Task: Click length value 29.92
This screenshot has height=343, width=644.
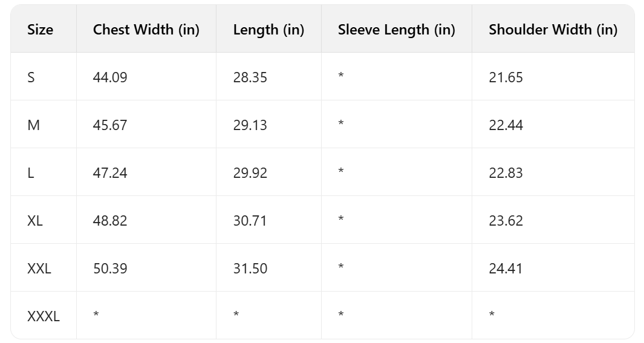Action: [x=250, y=173]
